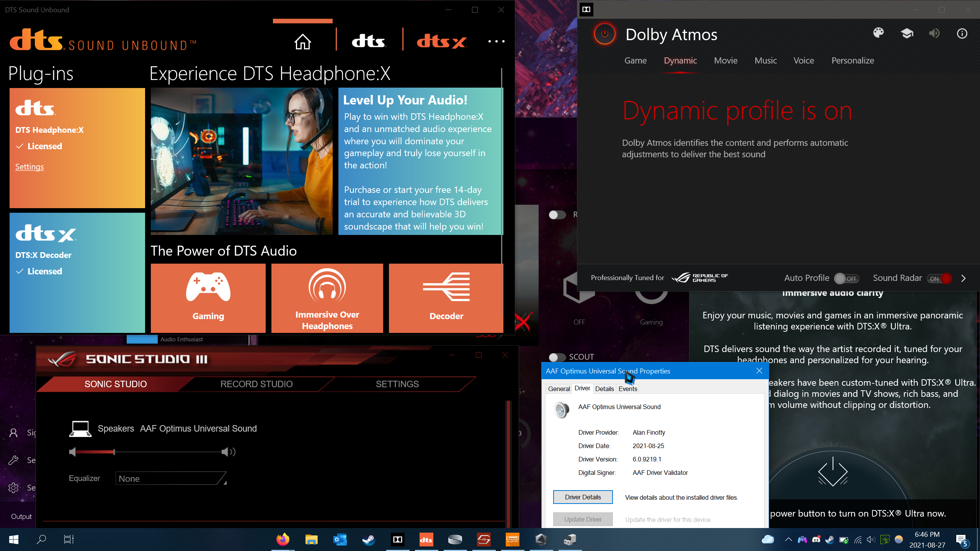Screen dimensions: 980x551
Task: Open Task View on the taskbar
Action: tap(69, 540)
